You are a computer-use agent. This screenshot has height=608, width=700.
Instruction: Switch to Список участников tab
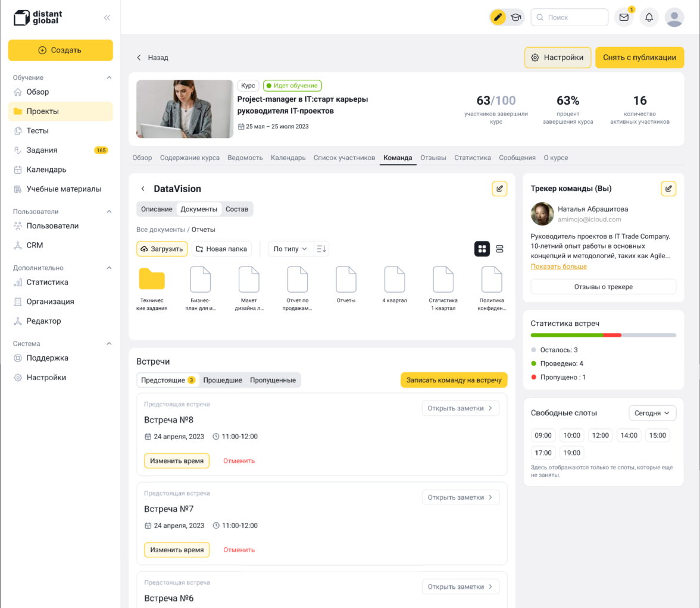[x=344, y=158]
